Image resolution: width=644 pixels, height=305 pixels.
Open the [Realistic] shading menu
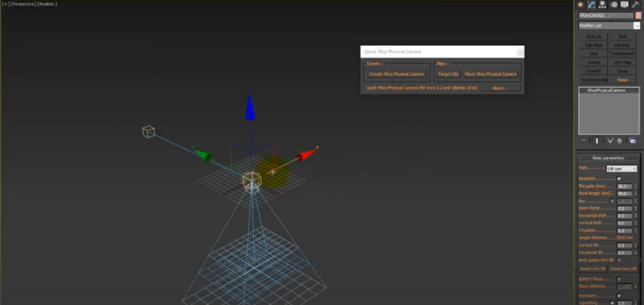(x=47, y=4)
